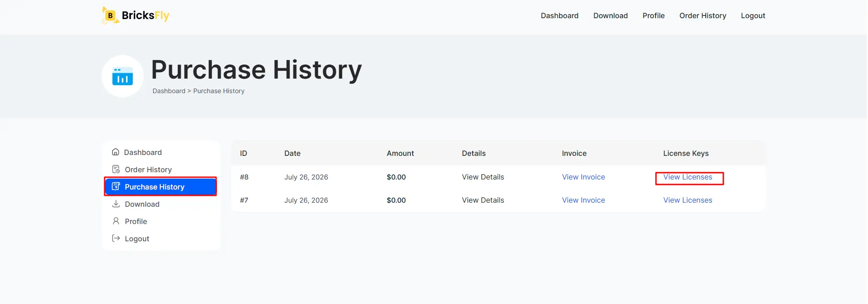Open Dashboard in the top navigation
The width and height of the screenshot is (868, 304).
point(560,15)
